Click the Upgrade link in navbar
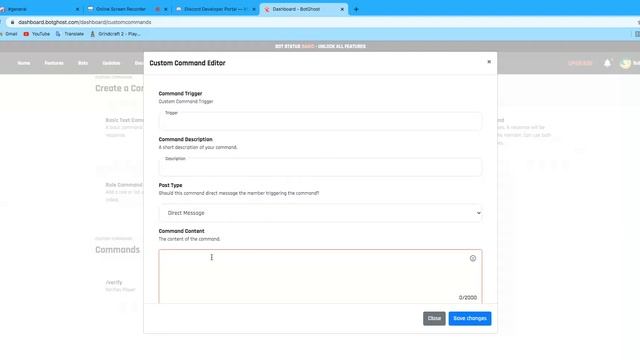640x360 pixels. click(x=580, y=63)
